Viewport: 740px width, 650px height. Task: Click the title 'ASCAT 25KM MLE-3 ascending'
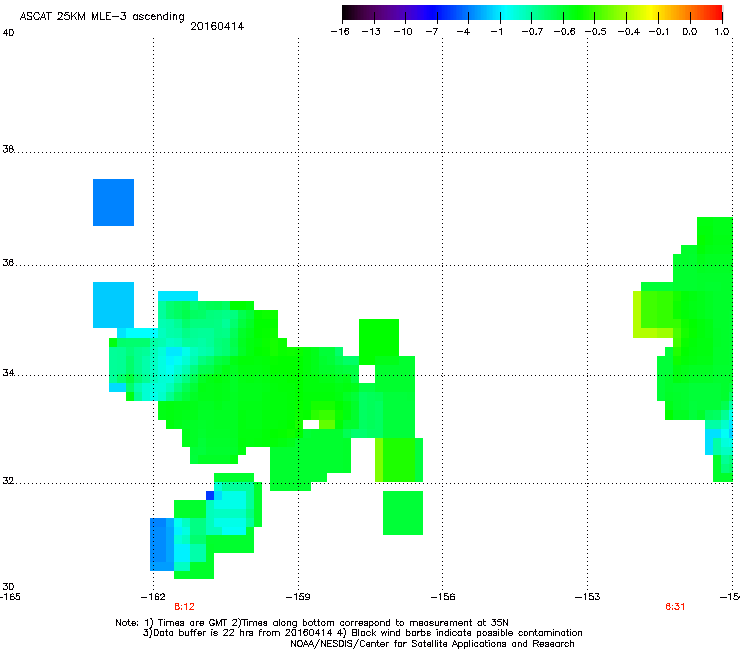click(x=102, y=17)
